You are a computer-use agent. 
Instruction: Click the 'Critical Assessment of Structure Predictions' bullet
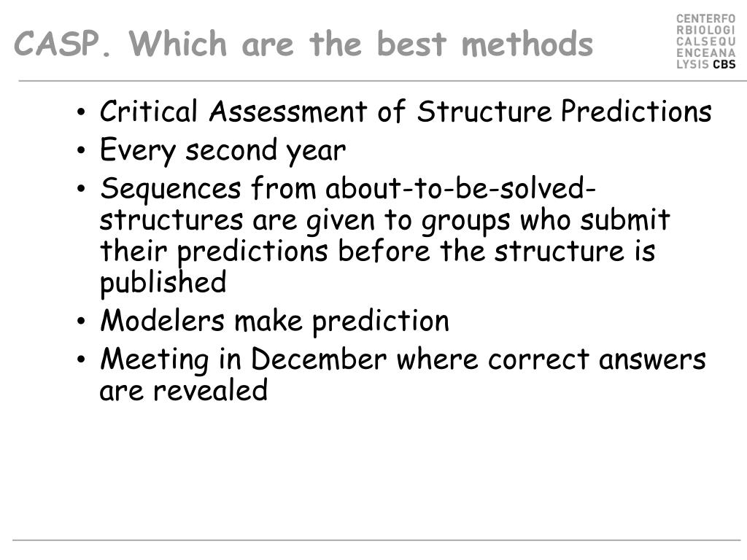(x=406, y=112)
